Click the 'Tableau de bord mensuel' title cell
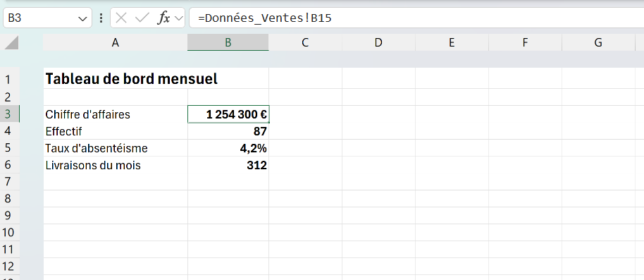644x280 pixels. click(116, 79)
